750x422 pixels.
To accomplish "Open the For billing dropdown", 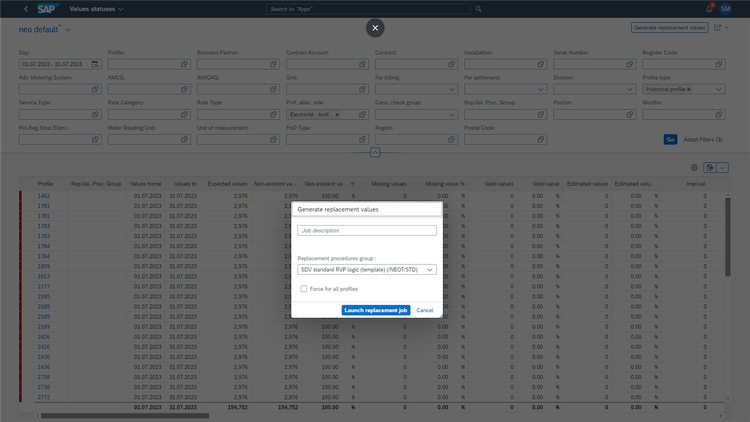I will [x=451, y=89].
